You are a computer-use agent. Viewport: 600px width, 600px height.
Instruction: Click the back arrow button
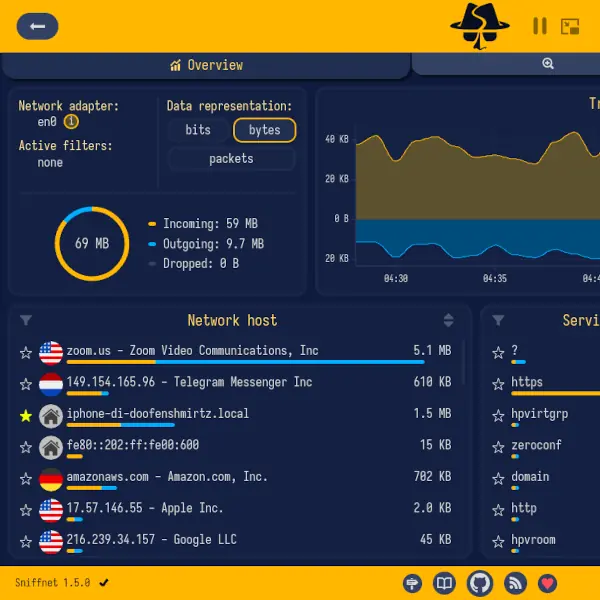(x=38, y=27)
